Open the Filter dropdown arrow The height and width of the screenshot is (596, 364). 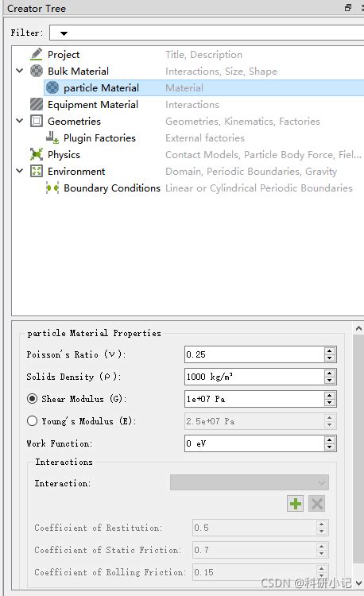click(64, 33)
